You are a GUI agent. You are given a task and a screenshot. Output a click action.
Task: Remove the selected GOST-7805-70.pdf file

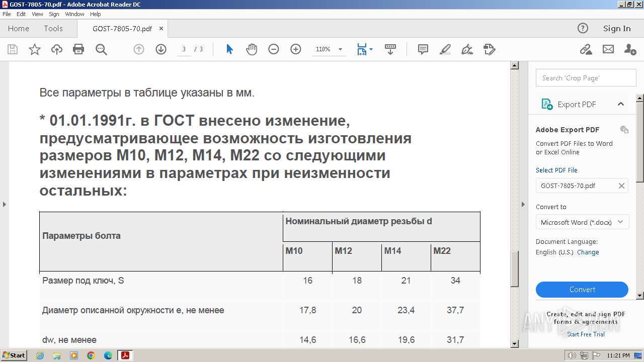click(x=621, y=186)
